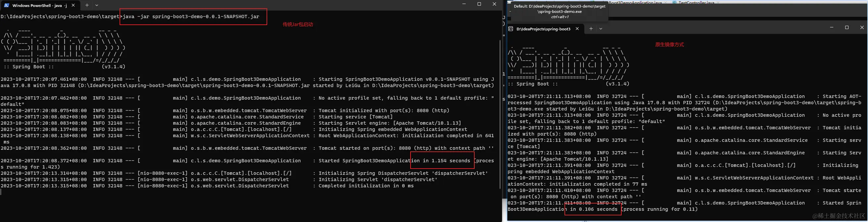868x222 pixels.
Task: Click 'Tomcat initialized with port(s): 8080 (http)' in PowerShell
Action: tap(384, 110)
